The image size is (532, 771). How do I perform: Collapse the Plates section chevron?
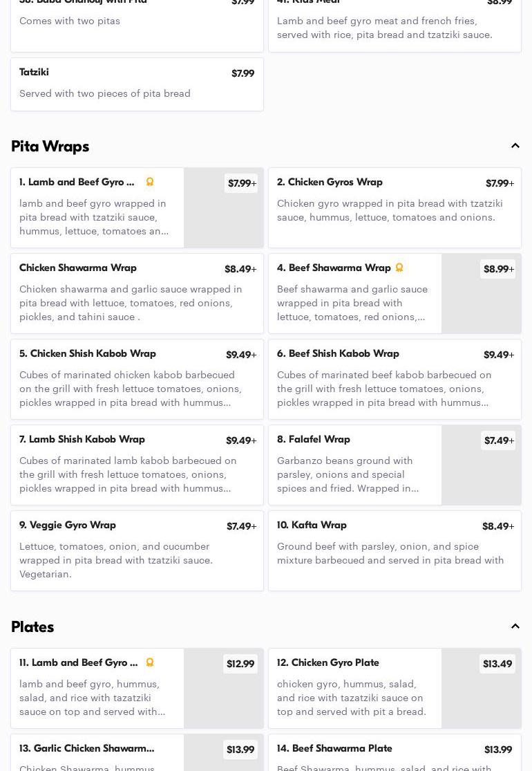pos(515,626)
